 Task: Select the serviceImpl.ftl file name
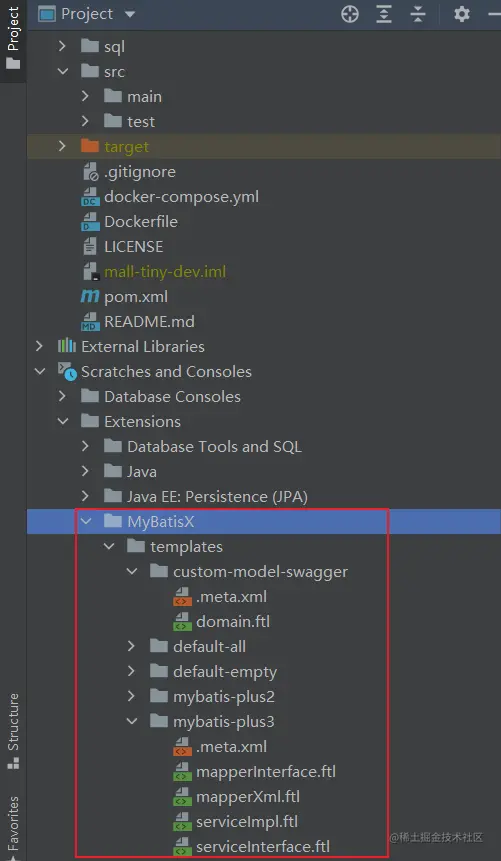247,822
